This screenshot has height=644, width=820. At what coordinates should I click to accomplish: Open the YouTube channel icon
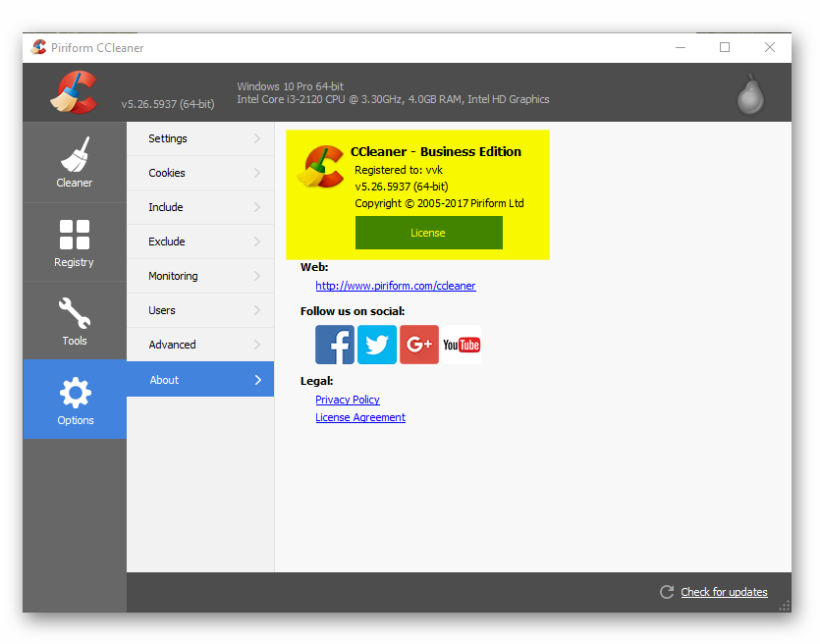coord(461,345)
